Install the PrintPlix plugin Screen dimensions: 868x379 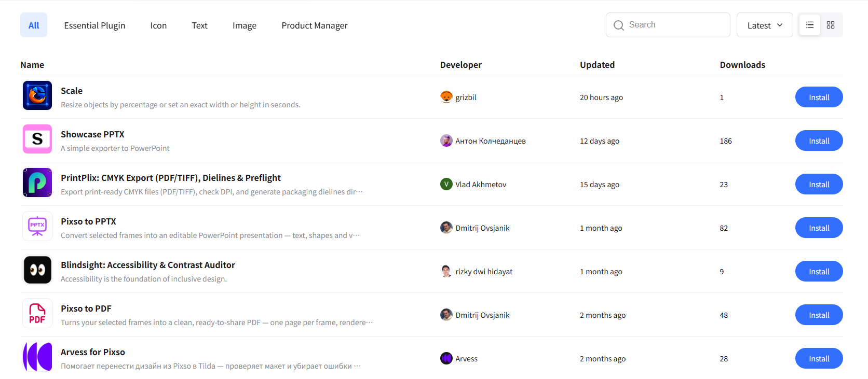click(819, 184)
